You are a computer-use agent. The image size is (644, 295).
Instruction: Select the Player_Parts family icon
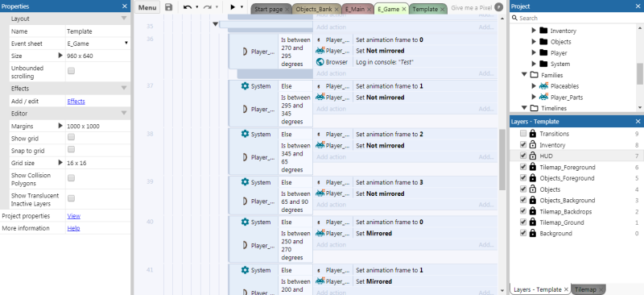[x=544, y=97]
